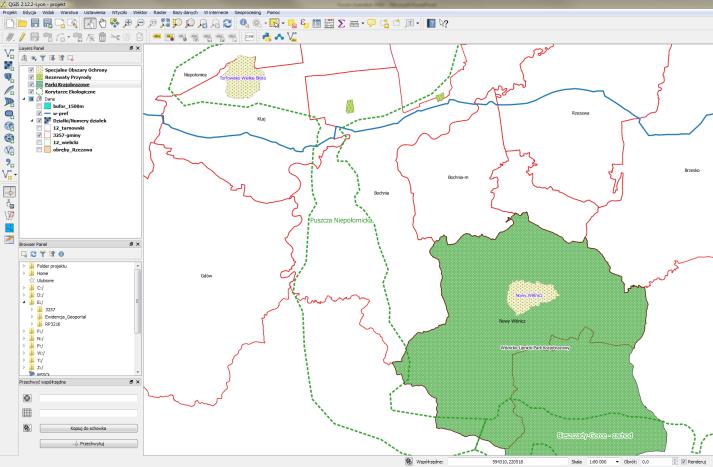
Task: Click the Remove layer icon in Layers Panel
Action: (70, 58)
